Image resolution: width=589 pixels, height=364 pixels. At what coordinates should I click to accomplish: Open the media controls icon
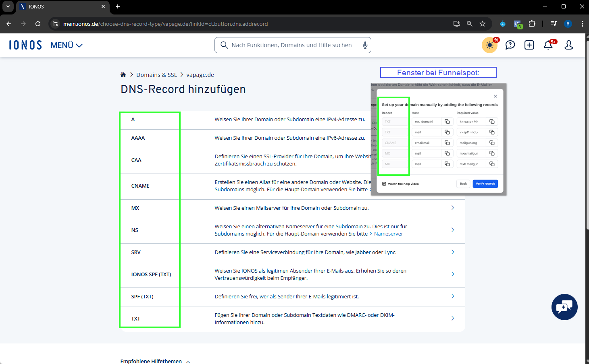(x=554, y=24)
